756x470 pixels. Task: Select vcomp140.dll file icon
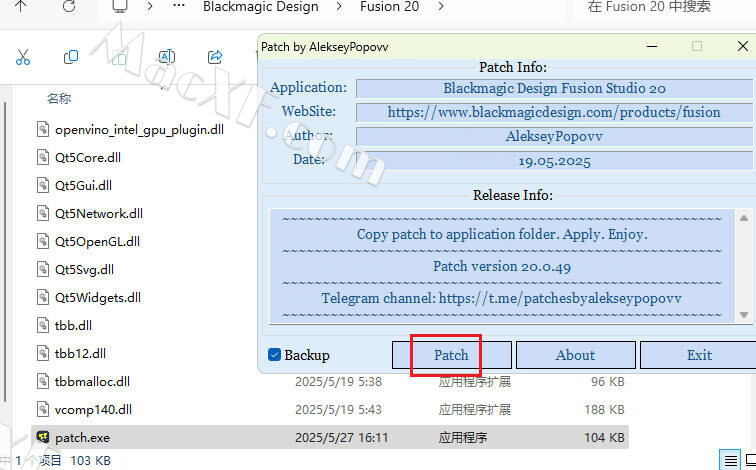tap(43, 409)
